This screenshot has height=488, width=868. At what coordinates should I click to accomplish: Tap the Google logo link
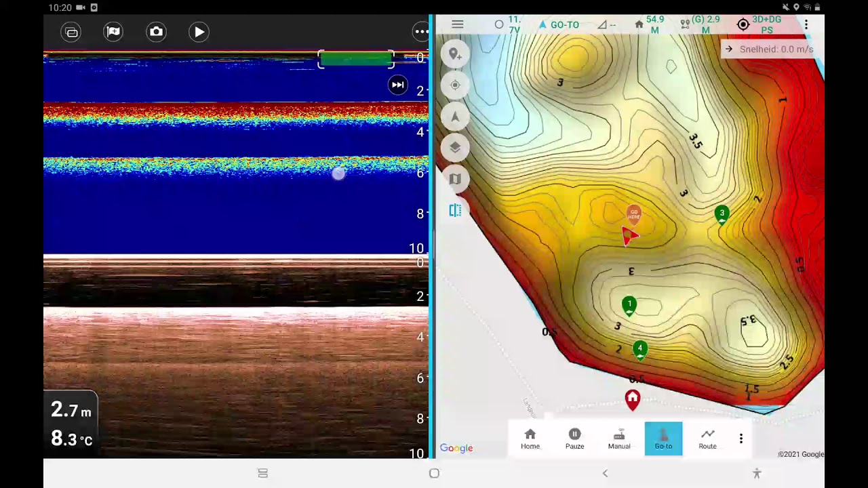click(x=456, y=448)
